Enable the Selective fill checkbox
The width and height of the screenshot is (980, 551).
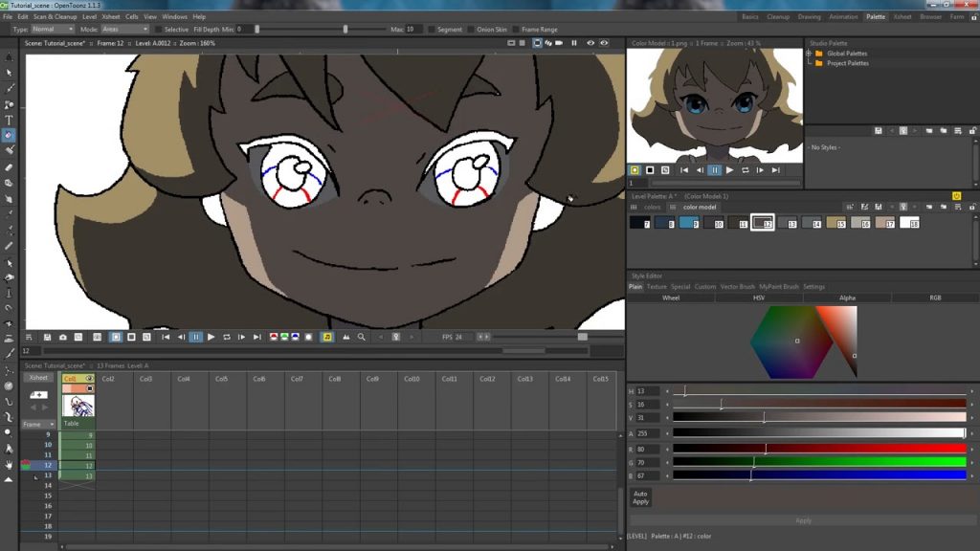pos(157,29)
